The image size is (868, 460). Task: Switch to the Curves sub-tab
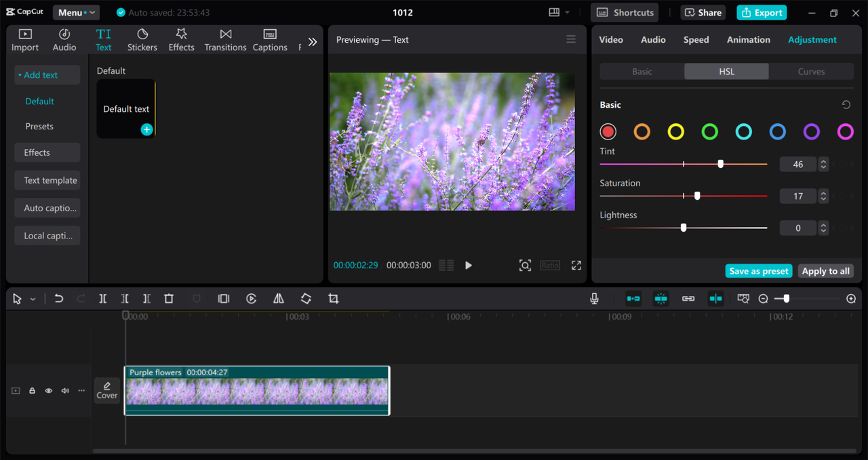811,72
